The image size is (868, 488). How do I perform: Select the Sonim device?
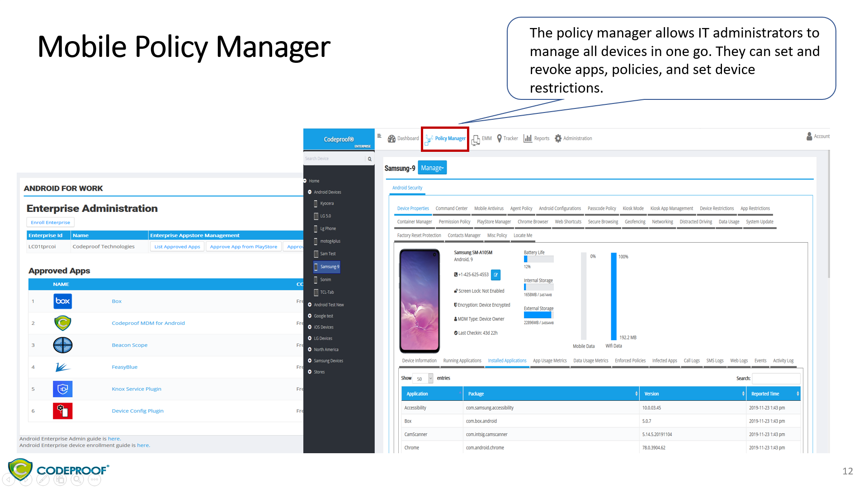(322, 280)
